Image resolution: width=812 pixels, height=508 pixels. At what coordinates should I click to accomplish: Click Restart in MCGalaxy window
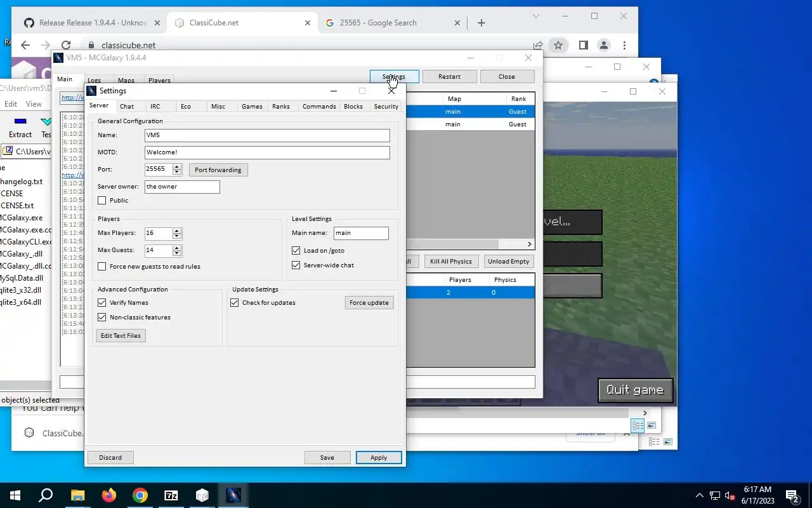click(x=449, y=77)
